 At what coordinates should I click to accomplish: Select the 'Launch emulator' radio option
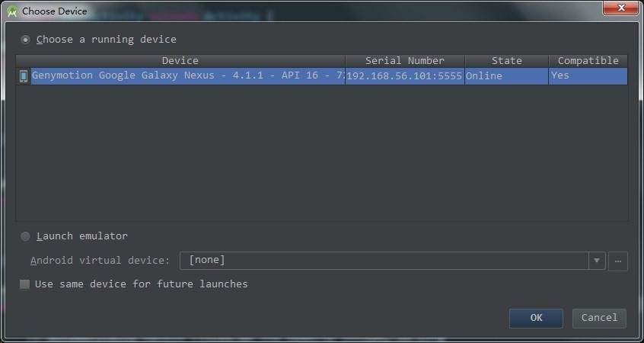[x=25, y=236]
